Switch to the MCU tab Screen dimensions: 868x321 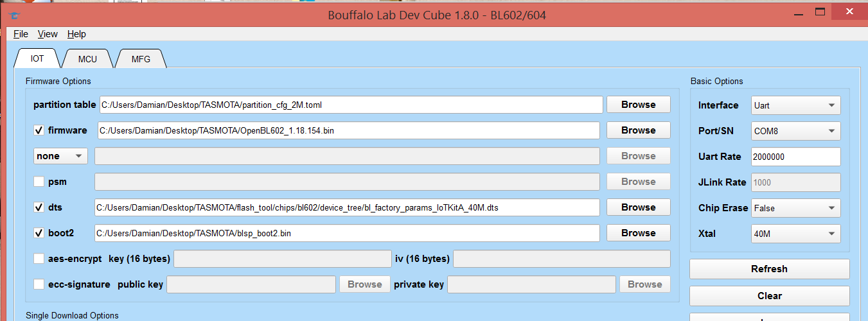pyautogui.click(x=87, y=59)
